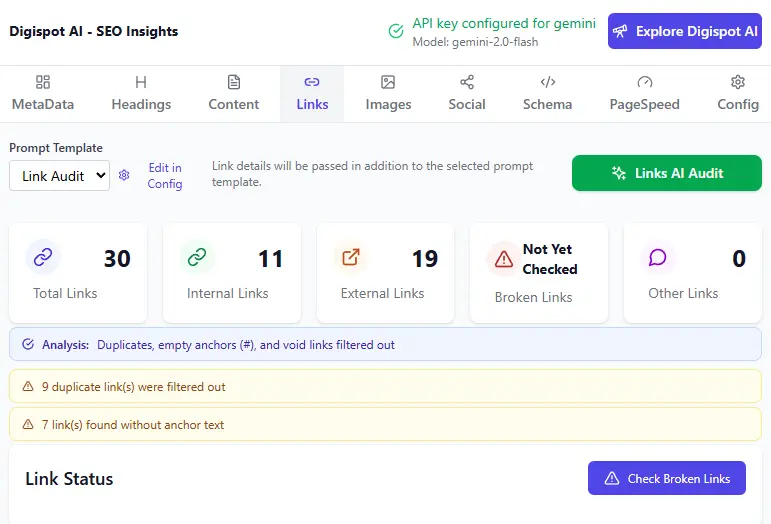Screen dimensions: 771x524
Task: Click the Social share icon
Action: (467, 82)
